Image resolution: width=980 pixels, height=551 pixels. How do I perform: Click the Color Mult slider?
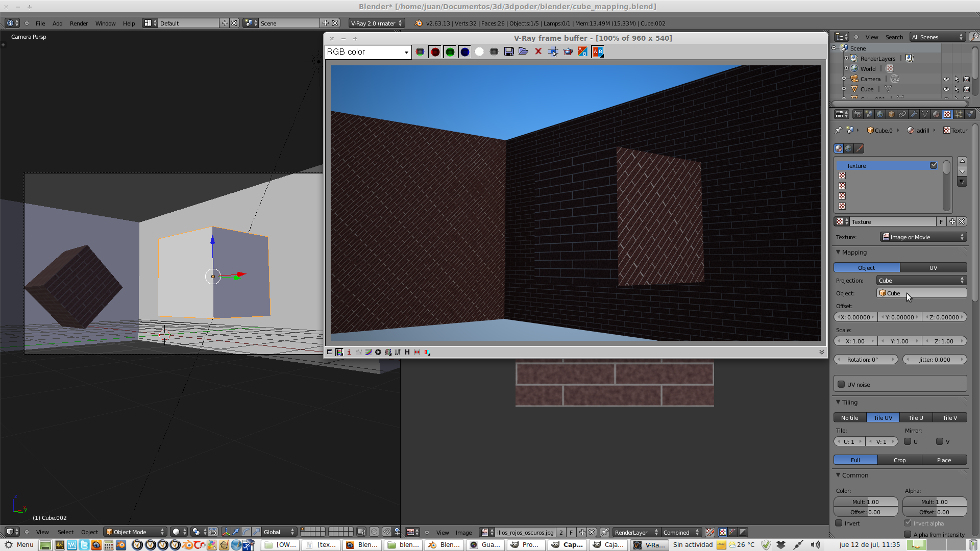click(866, 502)
